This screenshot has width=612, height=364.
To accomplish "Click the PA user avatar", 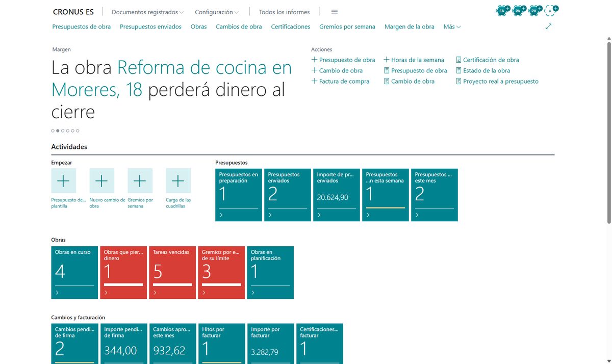I will pyautogui.click(x=519, y=10).
